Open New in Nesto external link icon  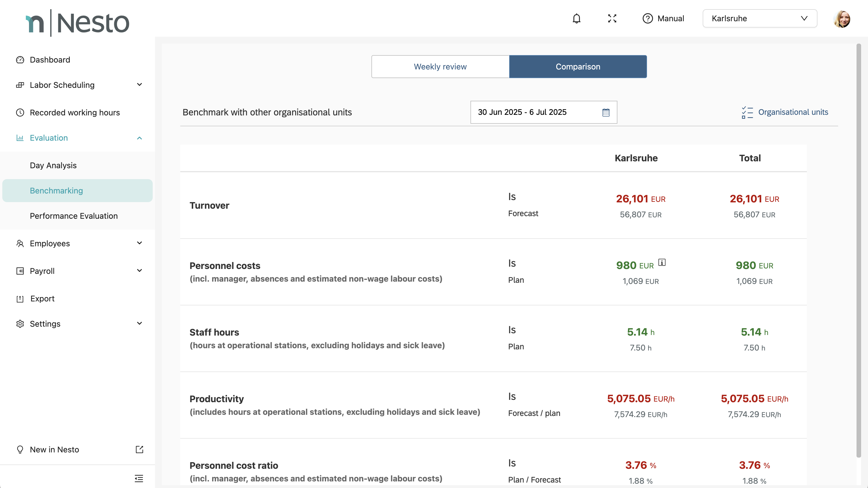(139, 449)
